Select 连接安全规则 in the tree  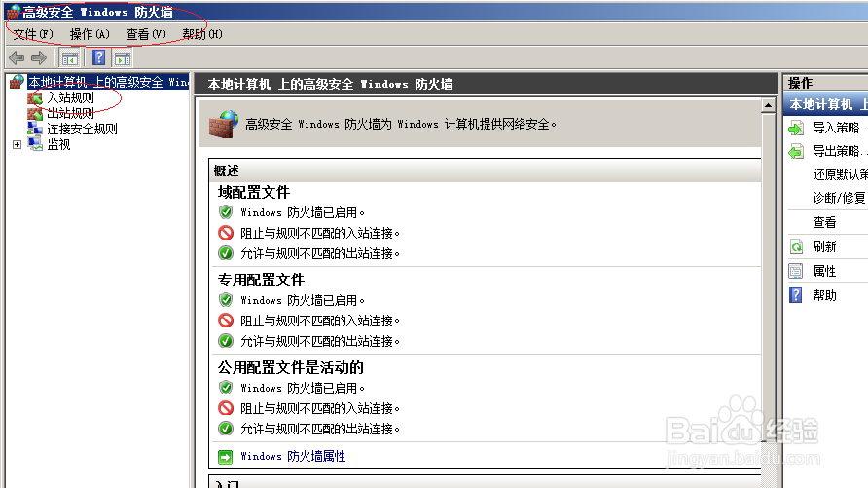click(82, 130)
